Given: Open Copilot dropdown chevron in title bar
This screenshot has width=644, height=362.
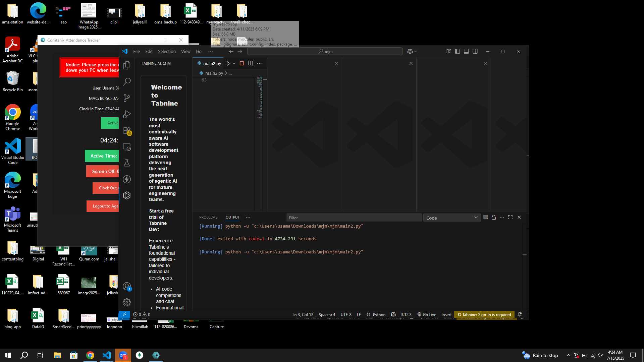Looking at the screenshot, I should 416,51.
